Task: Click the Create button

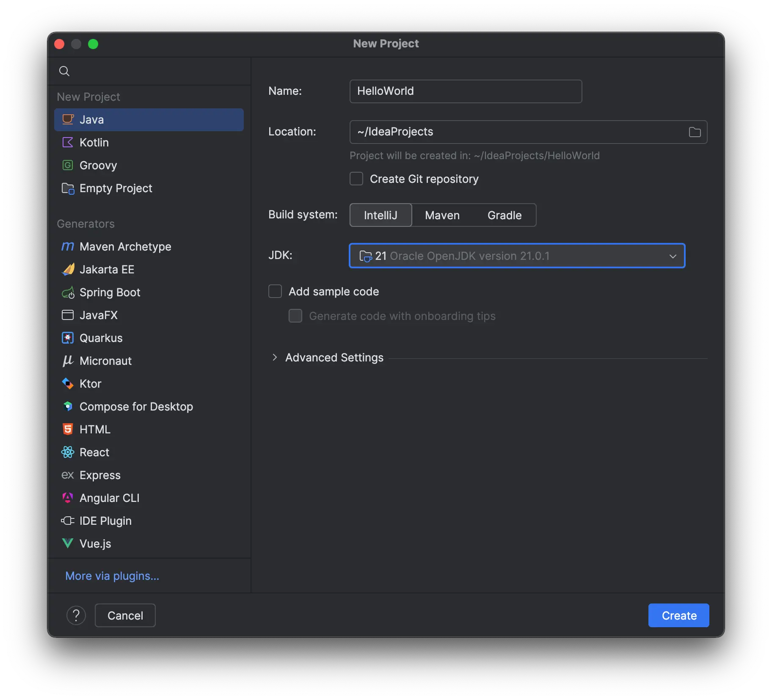Action: 678,615
